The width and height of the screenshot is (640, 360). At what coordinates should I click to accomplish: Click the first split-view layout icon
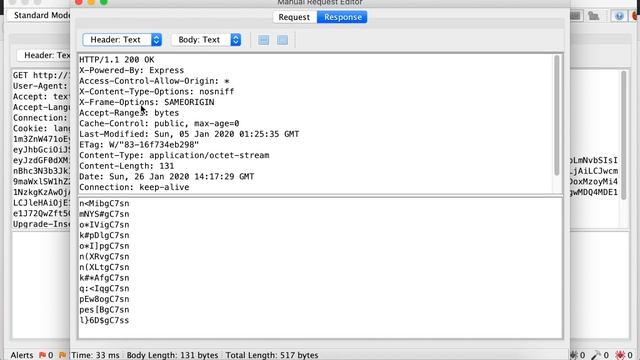(x=264, y=40)
